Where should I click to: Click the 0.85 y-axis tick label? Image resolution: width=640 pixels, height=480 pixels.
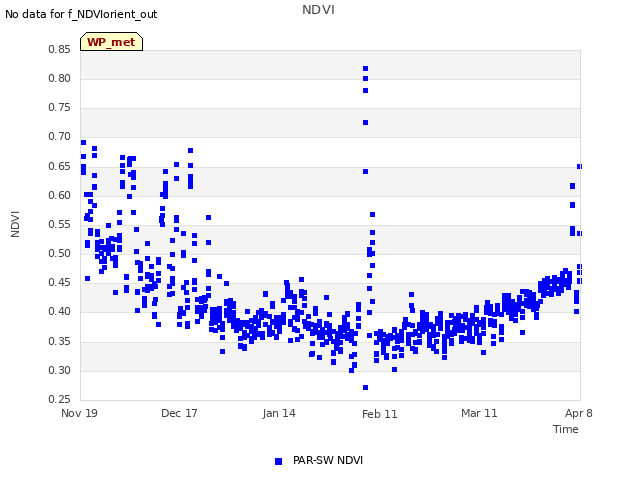click(59, 49)
